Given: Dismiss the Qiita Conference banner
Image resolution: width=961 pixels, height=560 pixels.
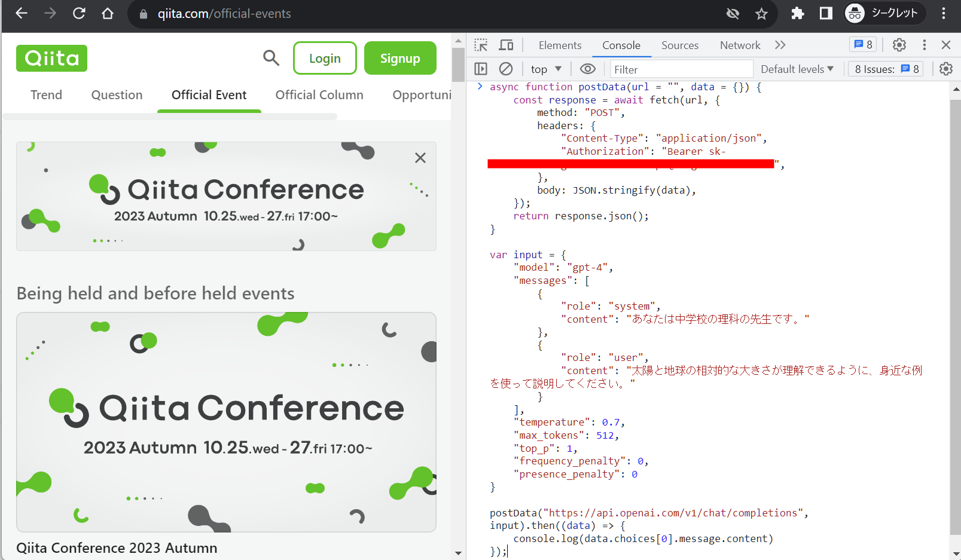Looking at the screenshot, I should (x=420, y=158).
